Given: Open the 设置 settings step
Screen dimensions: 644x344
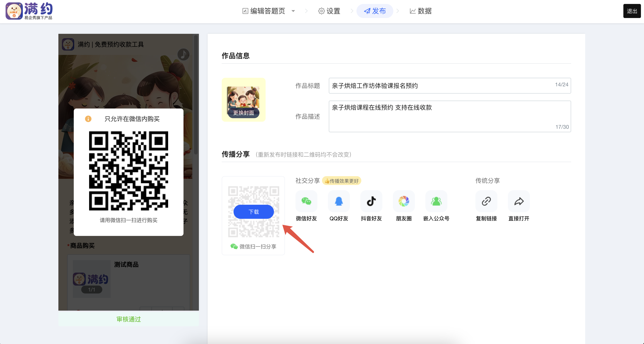Looking at the screenshot, I should [x=329, y=11].
